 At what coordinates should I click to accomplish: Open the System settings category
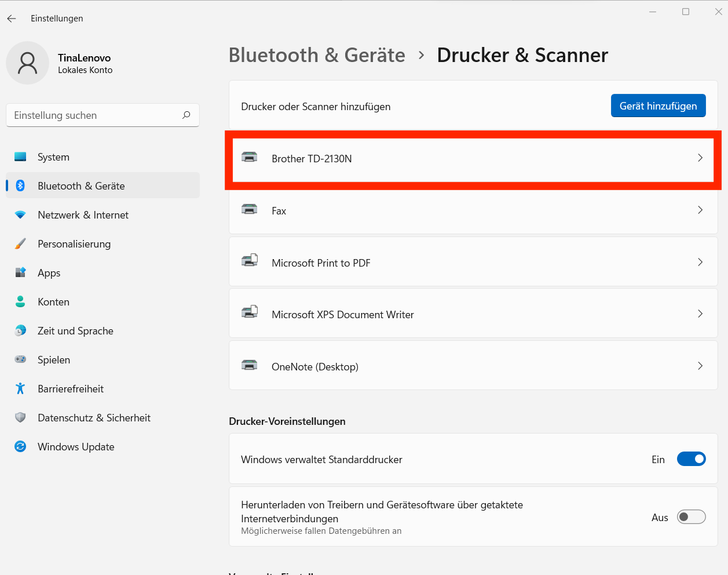click(103, 157)
